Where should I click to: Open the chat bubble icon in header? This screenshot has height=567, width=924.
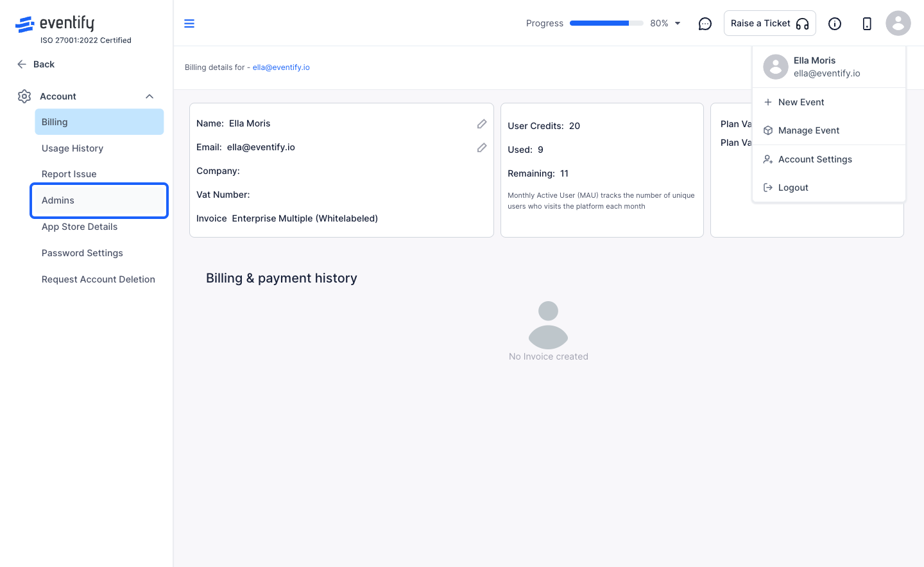(x=705, y=24)
